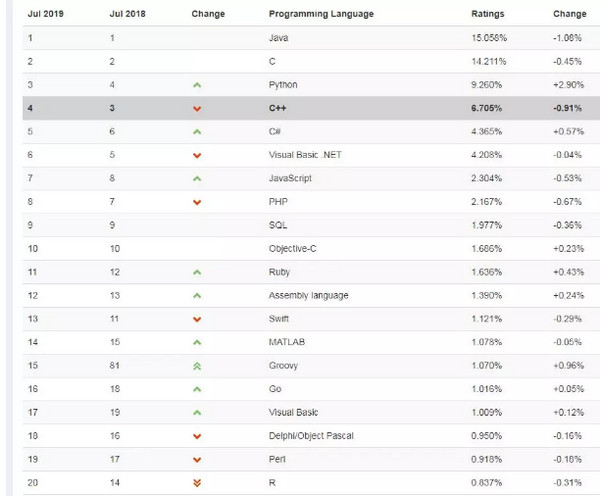Click the red down arrow for PHP
Viewport: 600px width, 496px height.
(x=197, y=202)
